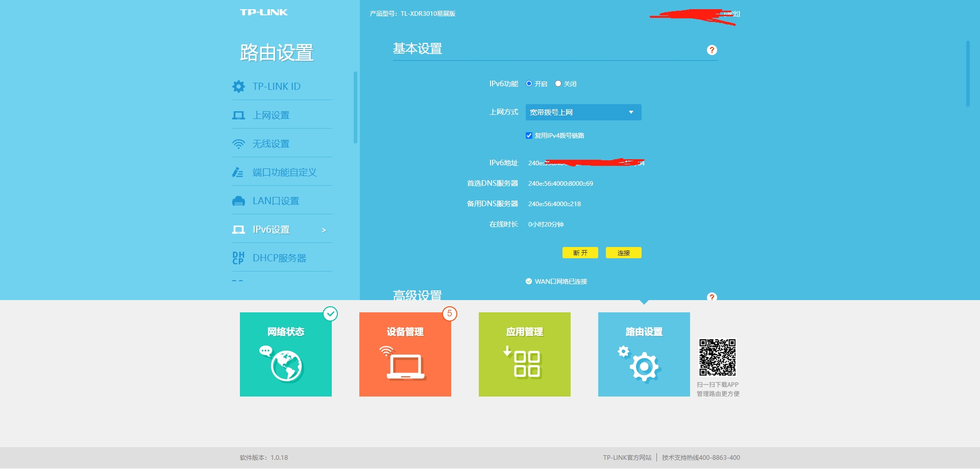
Task: Expand the IPv6设置 menu chevron
Action: click(x=324, y=230)
